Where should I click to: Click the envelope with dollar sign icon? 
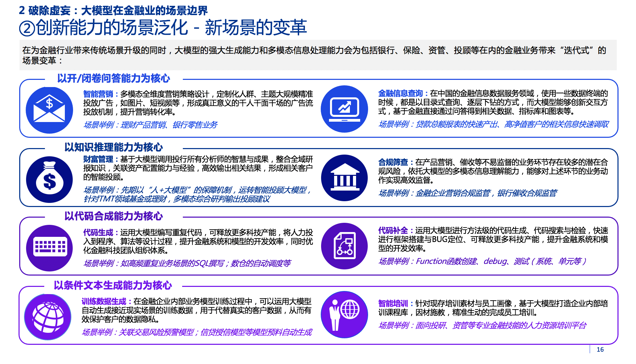coord(49,110)
